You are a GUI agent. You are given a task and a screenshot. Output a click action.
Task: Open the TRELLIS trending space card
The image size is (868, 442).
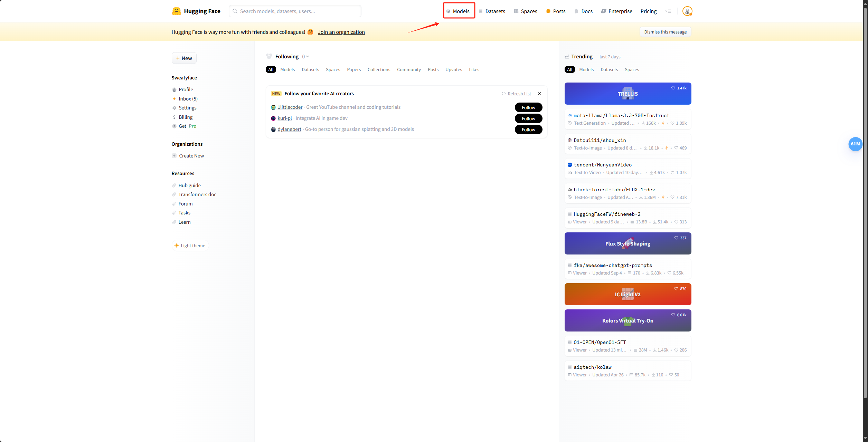pos(628,94)
